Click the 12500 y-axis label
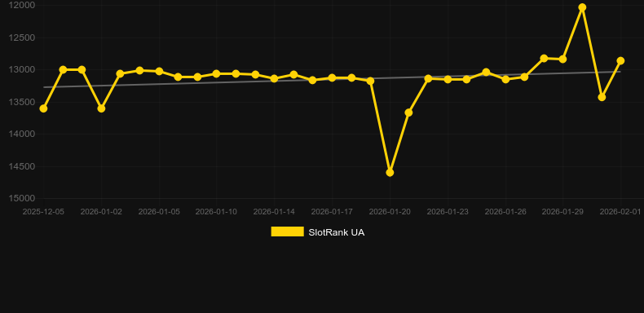 click(x=22, y=37)
